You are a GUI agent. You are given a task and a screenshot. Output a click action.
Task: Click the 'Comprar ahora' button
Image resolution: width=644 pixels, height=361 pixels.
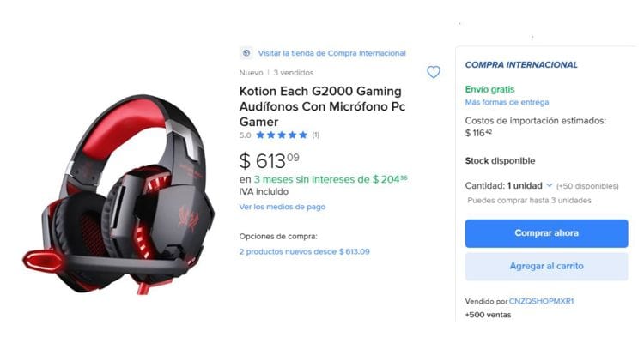(x=546, y=233)
